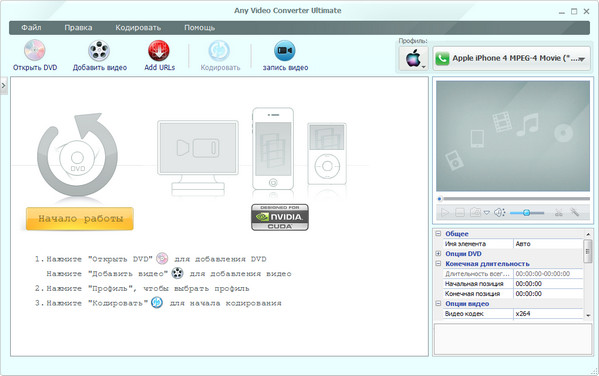Screen dimensions: 599x376
Task: Click the properties panel scroll down arrow
Action: [x=588, y=315]
